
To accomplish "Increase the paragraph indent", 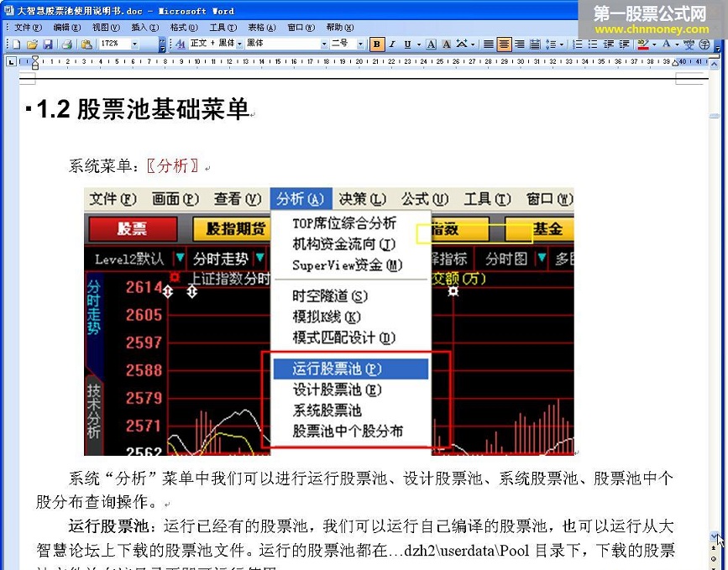I will [x=625, y=44].
